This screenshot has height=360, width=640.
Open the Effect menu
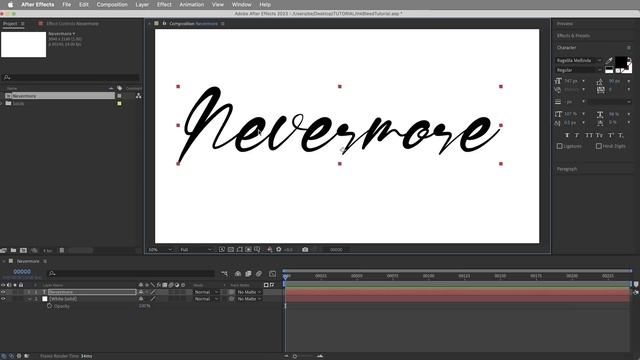pos(164,4)
